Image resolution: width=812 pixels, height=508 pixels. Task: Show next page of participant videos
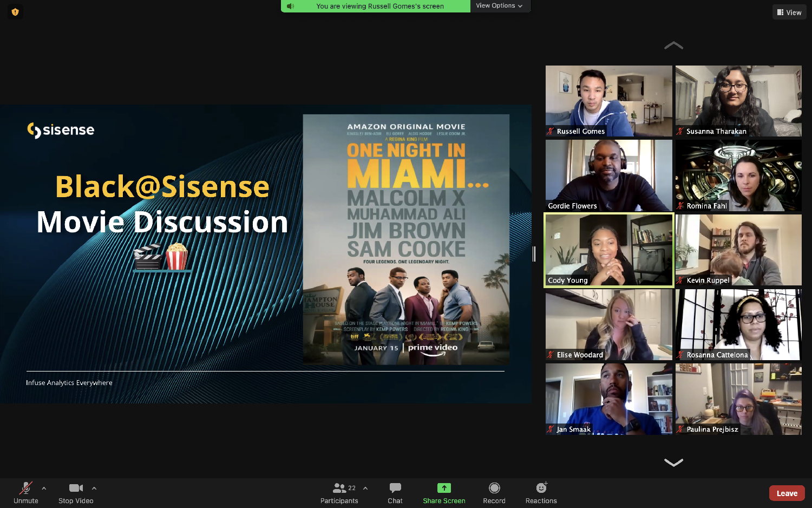(673, 463)
